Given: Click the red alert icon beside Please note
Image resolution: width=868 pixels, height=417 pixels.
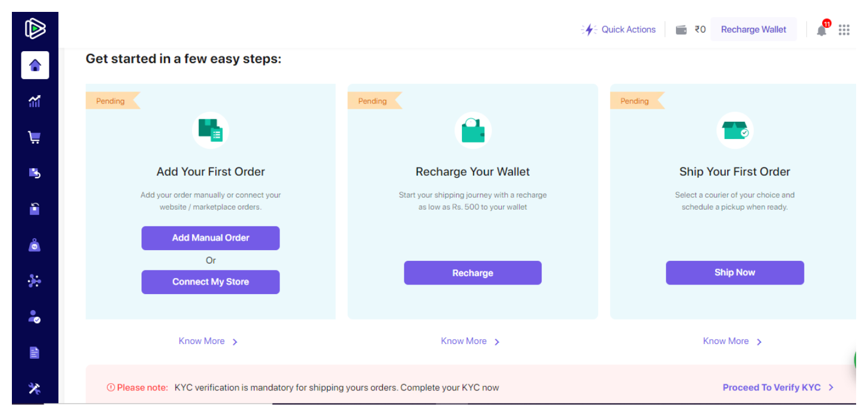Looking at the screenshot, I should coord(111,387).
